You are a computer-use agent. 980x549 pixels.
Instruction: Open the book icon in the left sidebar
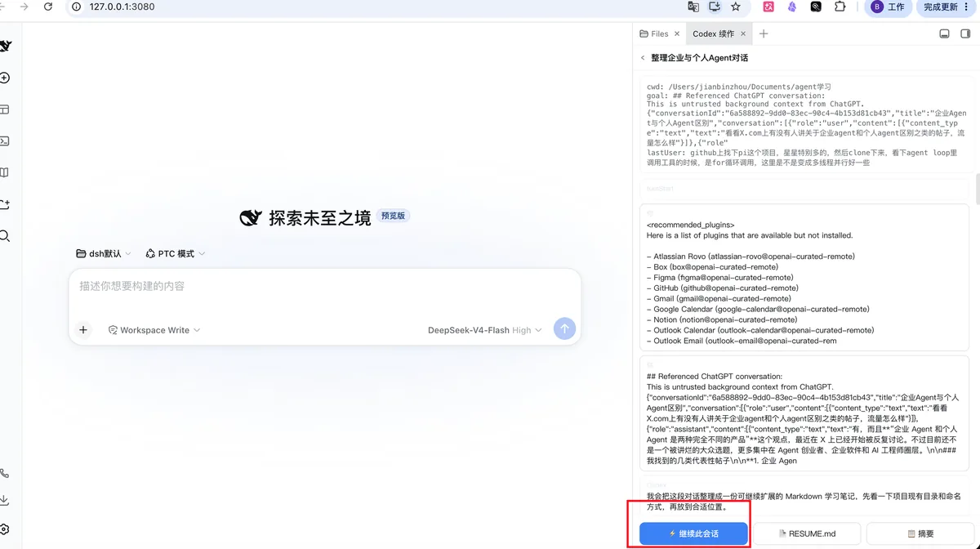tap(4, 172)
